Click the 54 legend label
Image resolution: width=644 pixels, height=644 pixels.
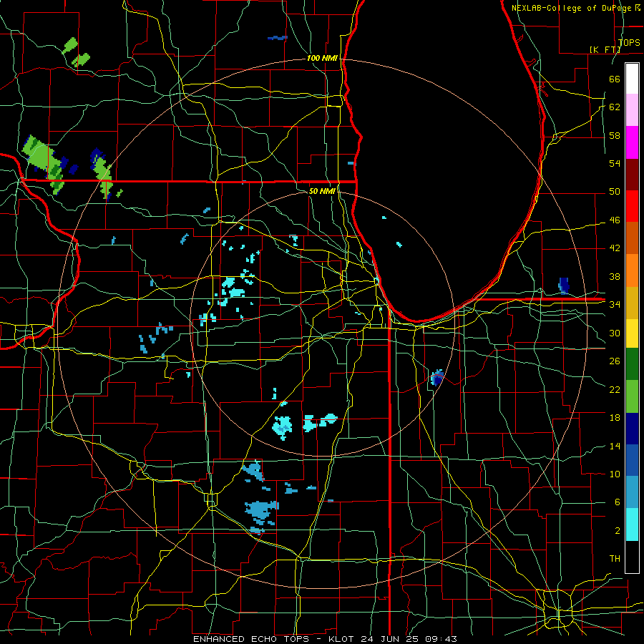click(x=615, y=163)
